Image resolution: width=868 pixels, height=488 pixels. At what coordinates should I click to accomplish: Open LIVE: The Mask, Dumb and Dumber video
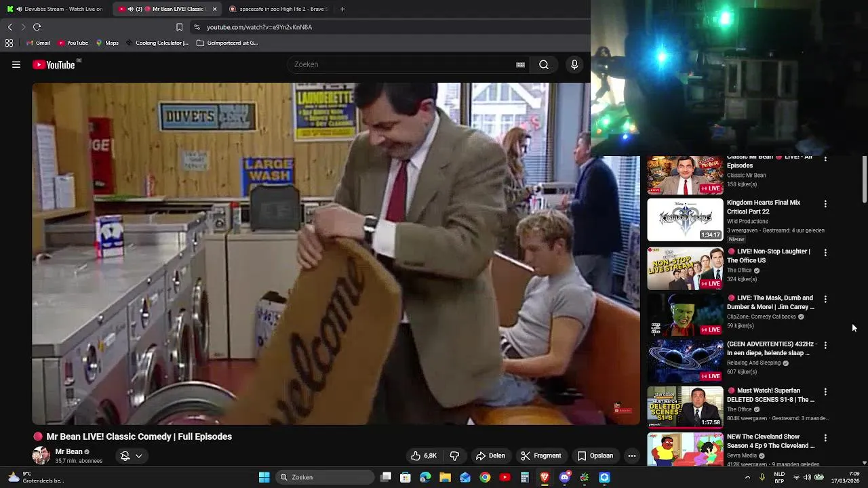pos(771,302)
